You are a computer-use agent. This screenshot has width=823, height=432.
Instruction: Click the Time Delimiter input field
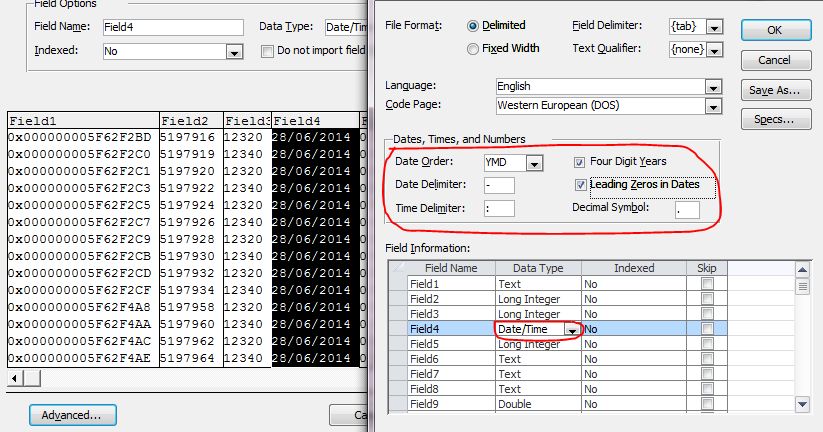[499, 208]
